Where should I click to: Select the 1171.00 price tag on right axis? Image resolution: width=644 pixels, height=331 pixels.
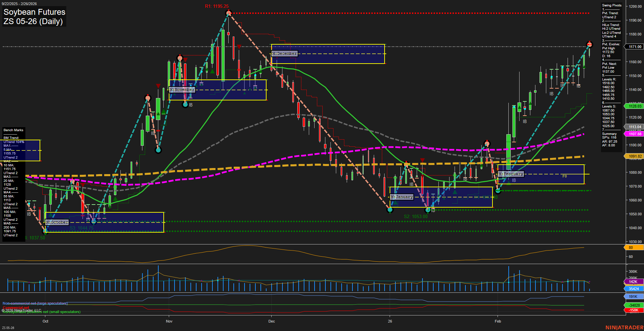[635, 47]
